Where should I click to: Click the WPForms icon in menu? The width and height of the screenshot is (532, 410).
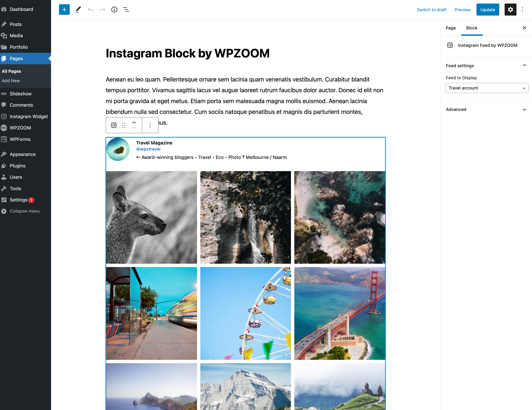(x=4, y=139)
